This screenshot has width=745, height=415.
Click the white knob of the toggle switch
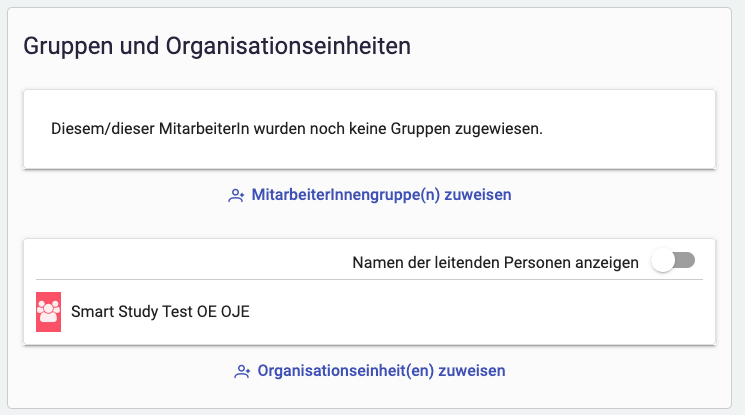pos(662,262)
